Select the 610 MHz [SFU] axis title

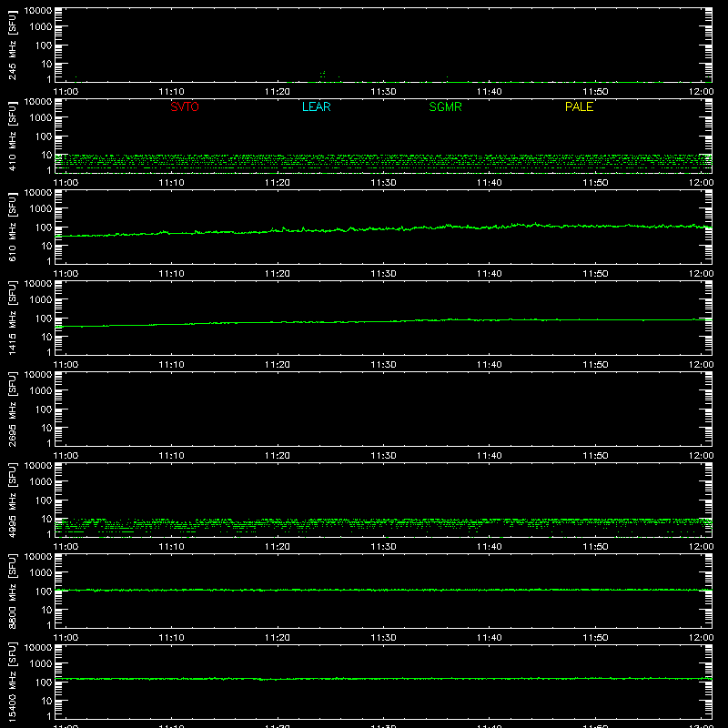[12, 227]
